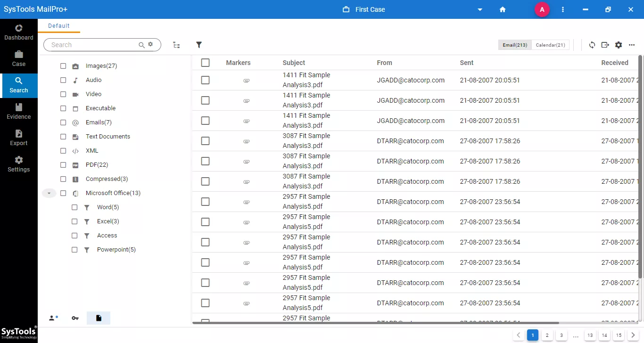Sort by the Subject column header
This screenshot has width=644, height=343.
point(294,63)
